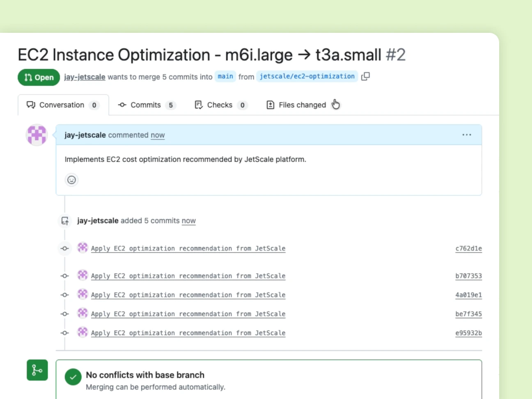Viewport: 532px width, 399px height.
Task: Click the commits pushed icon next to 'added 5 commits'
Action: (x=65, y=221)
